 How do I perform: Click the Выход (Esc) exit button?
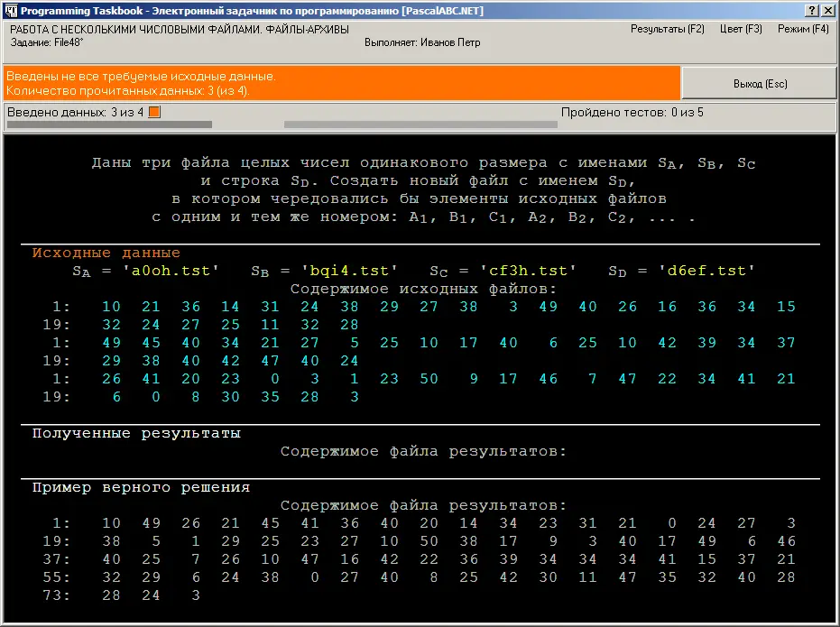coord(759,84)
